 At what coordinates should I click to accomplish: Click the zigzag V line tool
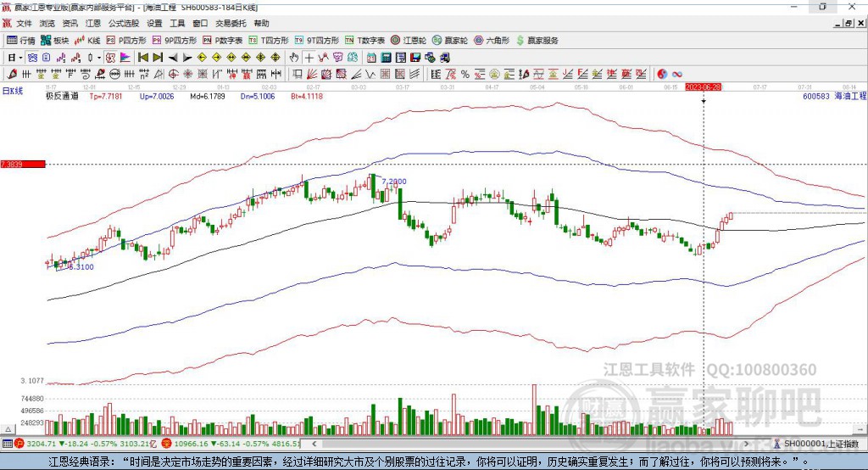pos(370,74)
